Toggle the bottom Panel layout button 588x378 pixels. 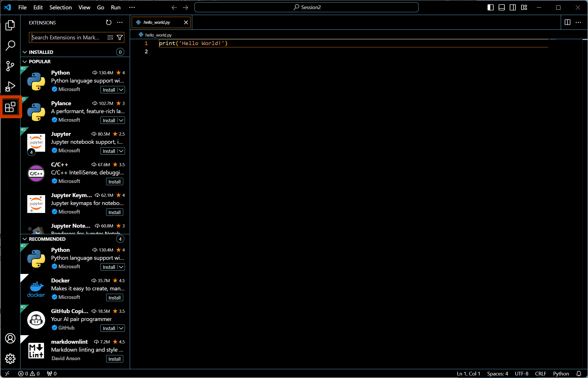click(x=502, y=7)
